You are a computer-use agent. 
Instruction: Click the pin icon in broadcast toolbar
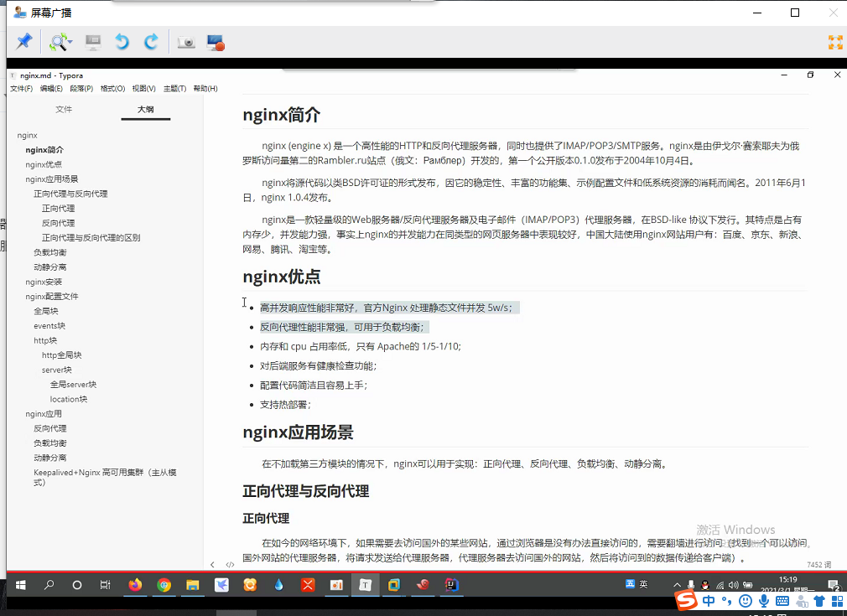click(x=23, y=42)
